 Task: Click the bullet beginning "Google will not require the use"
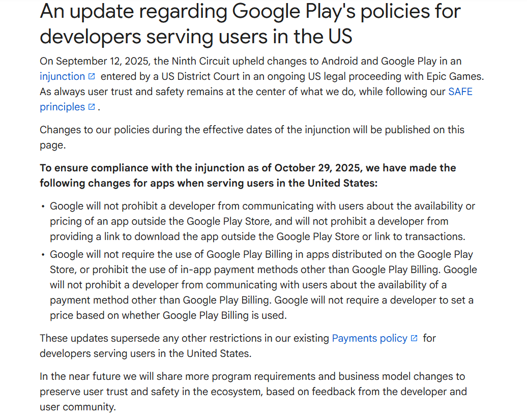pos(263,285)
